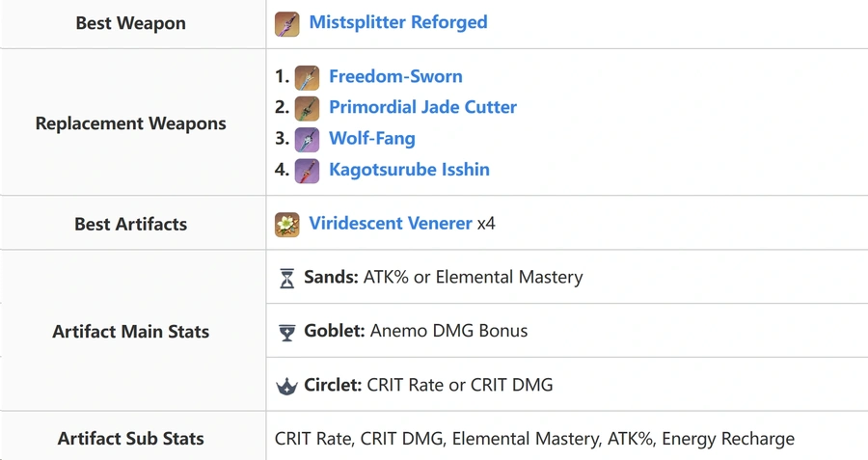Viewport: 868px width, 460px height.
Task: Click the Mistsplitter Reforged weapon icon
Action: tap(286, 24)
